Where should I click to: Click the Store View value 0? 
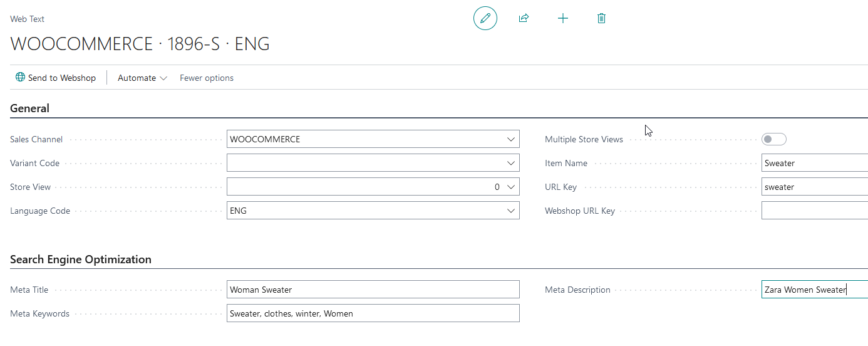point(497,187)
